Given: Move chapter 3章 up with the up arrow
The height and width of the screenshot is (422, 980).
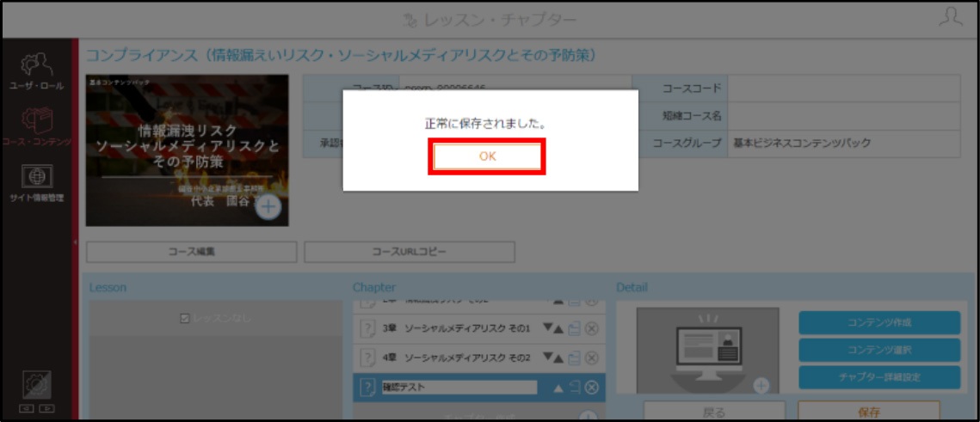Looking at the screenshot, I should pyautogui.click(x=558, y=329).
